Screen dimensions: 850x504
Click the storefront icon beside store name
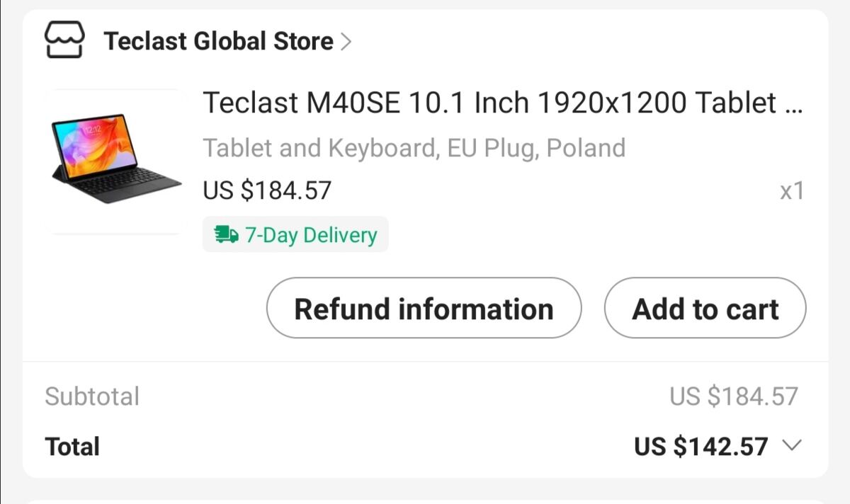click(x=64, y=40)
